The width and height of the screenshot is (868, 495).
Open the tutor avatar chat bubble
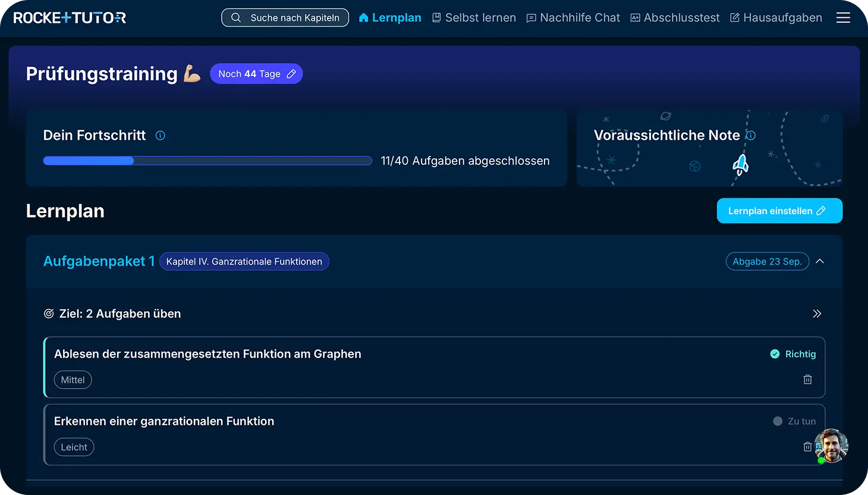(x=831, y=446)
